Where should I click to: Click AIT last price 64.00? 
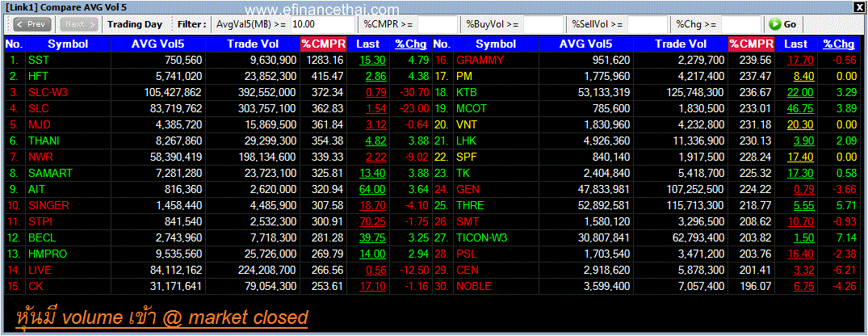(x=372, y=189)
